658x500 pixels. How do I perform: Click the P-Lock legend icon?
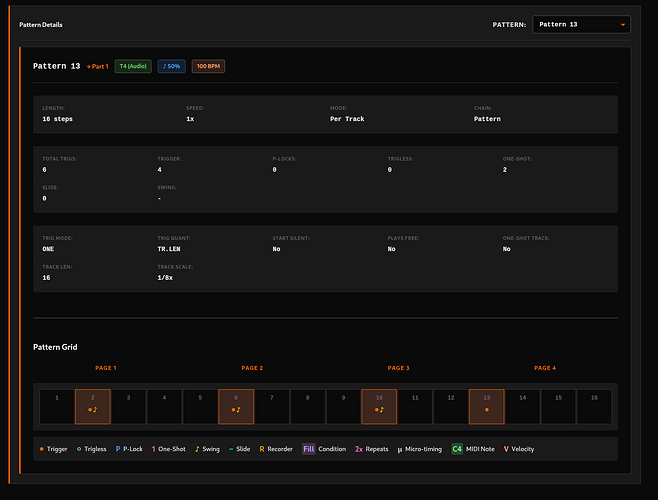point(117,449)
